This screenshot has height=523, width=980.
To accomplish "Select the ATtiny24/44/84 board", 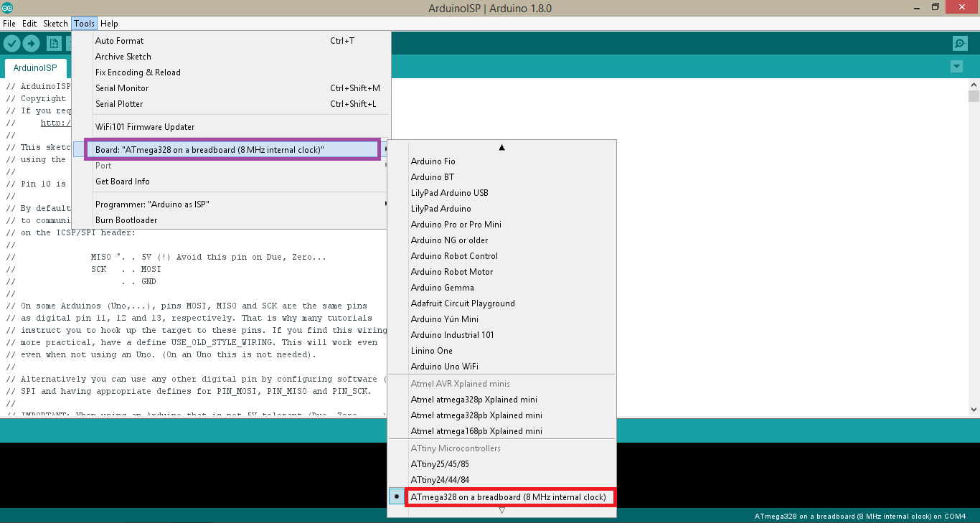I will click(501, 480).
